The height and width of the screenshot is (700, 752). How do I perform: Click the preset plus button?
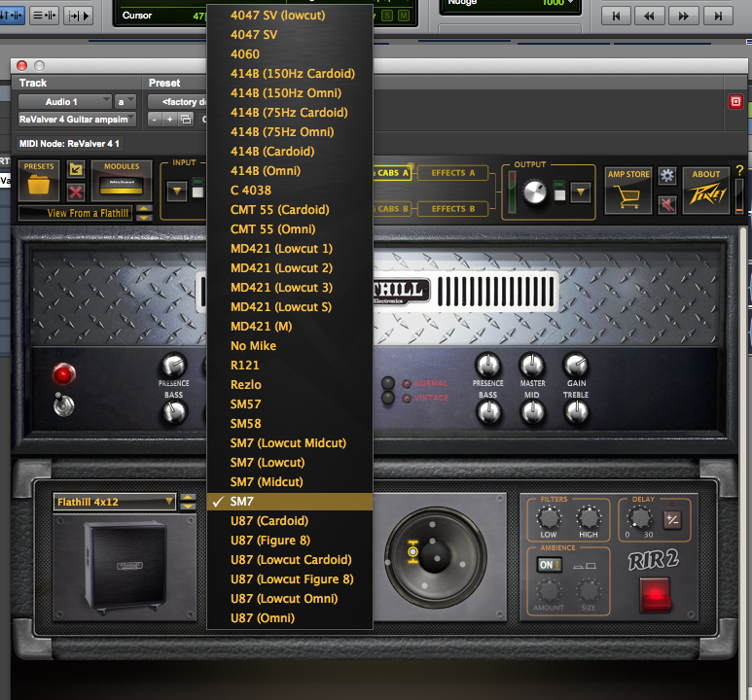coord(170,119)
